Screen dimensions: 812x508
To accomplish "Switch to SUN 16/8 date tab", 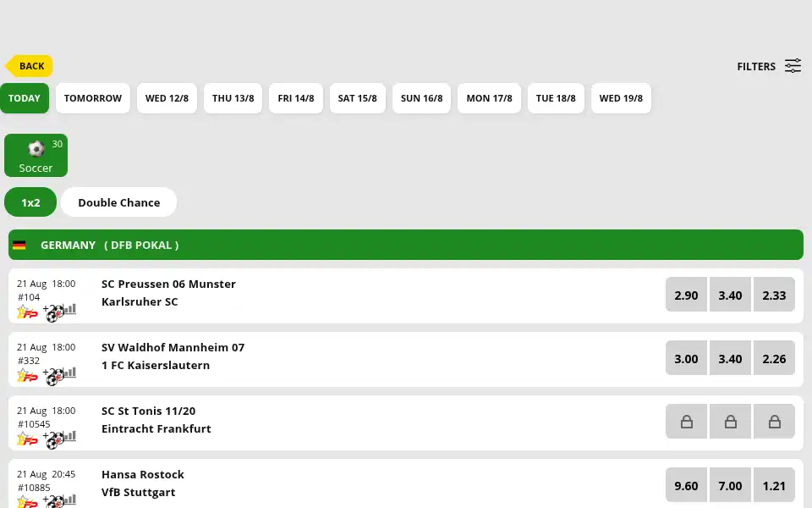I will pos(421,98).
